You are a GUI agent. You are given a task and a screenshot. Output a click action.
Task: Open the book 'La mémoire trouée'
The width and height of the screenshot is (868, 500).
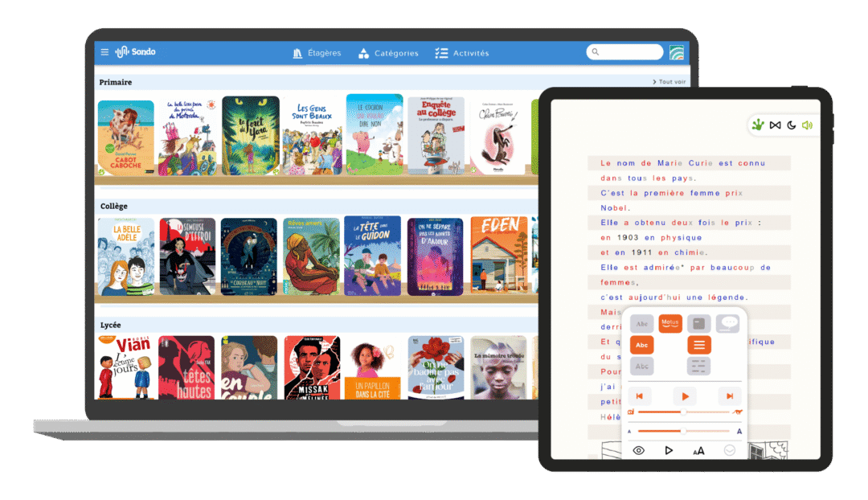pos(499,367)
